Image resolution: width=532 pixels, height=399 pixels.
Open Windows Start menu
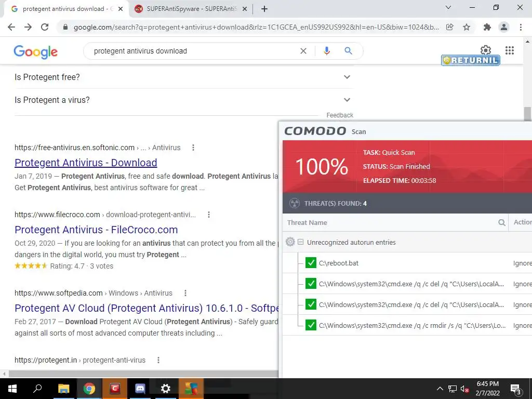pyautogui.click(x=12, y=389)
